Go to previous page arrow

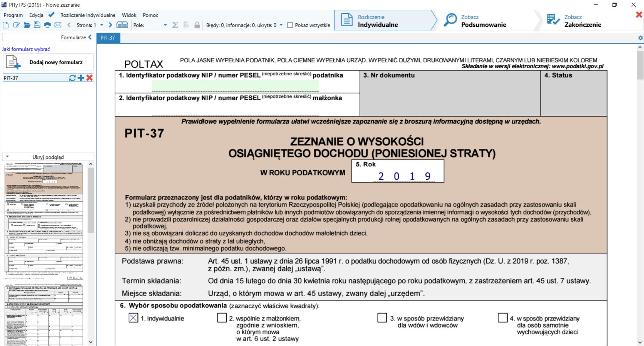tap(69, 25)
